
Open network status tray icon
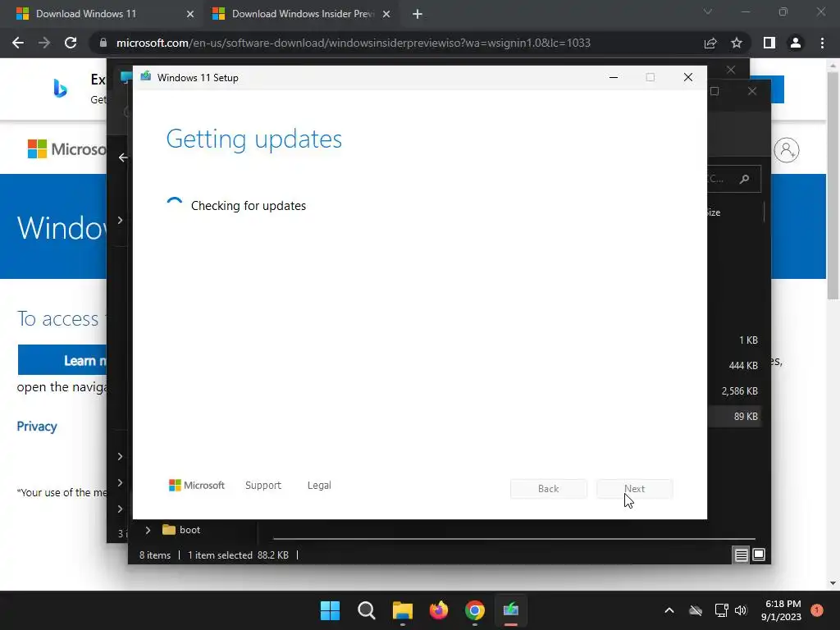[x=721, y=610]
